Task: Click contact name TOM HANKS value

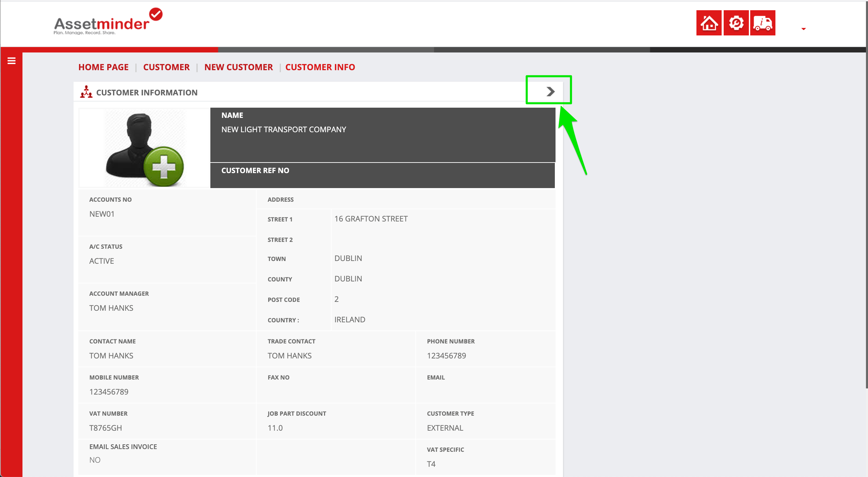Action: 111,356
